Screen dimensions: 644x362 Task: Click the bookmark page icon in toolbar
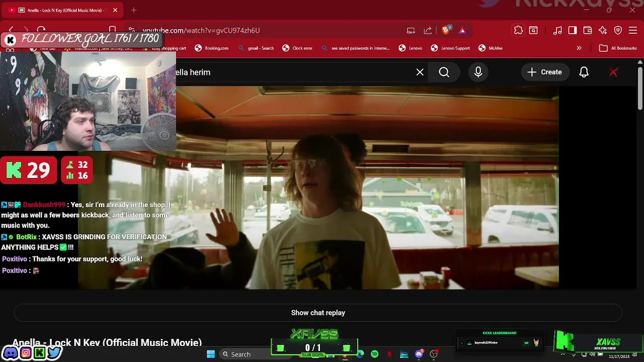113,30
